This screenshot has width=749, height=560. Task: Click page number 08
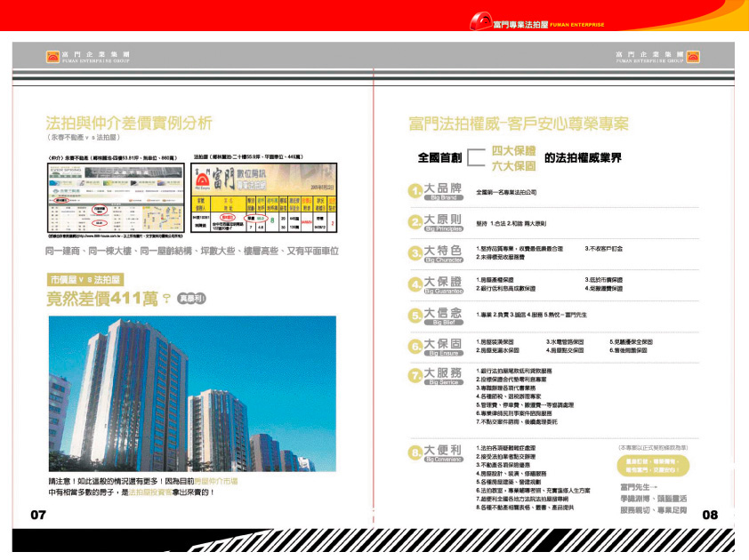pos(711,515)
